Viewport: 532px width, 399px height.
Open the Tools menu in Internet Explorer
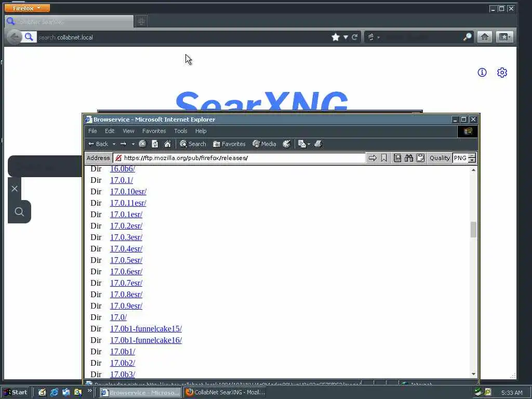pyautogui.click(x=181, y=131)
